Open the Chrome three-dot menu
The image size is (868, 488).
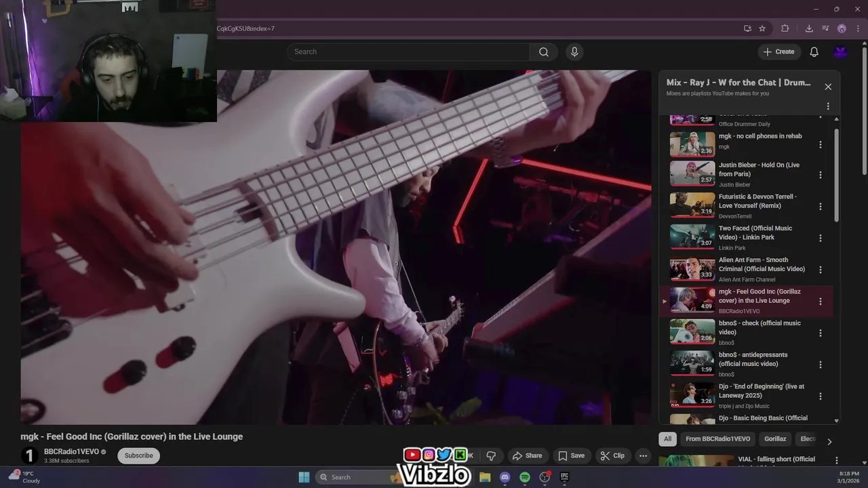(x=857, y=28)
